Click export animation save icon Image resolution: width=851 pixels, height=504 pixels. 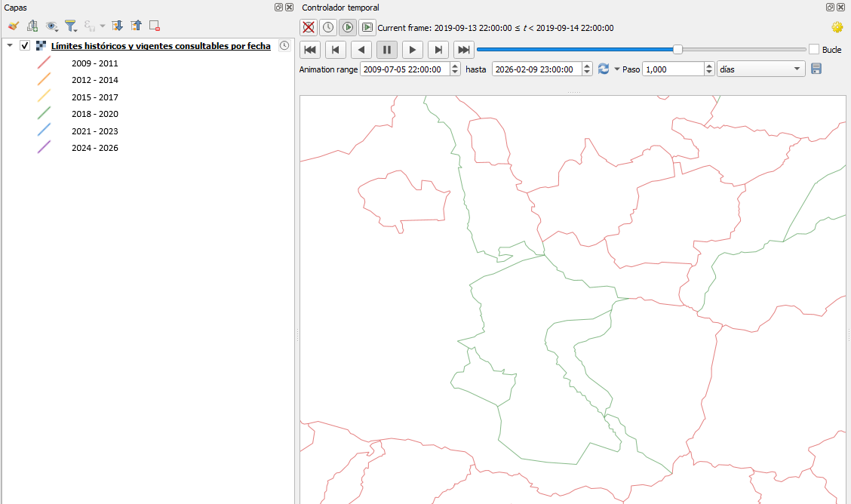coord(816,69)
